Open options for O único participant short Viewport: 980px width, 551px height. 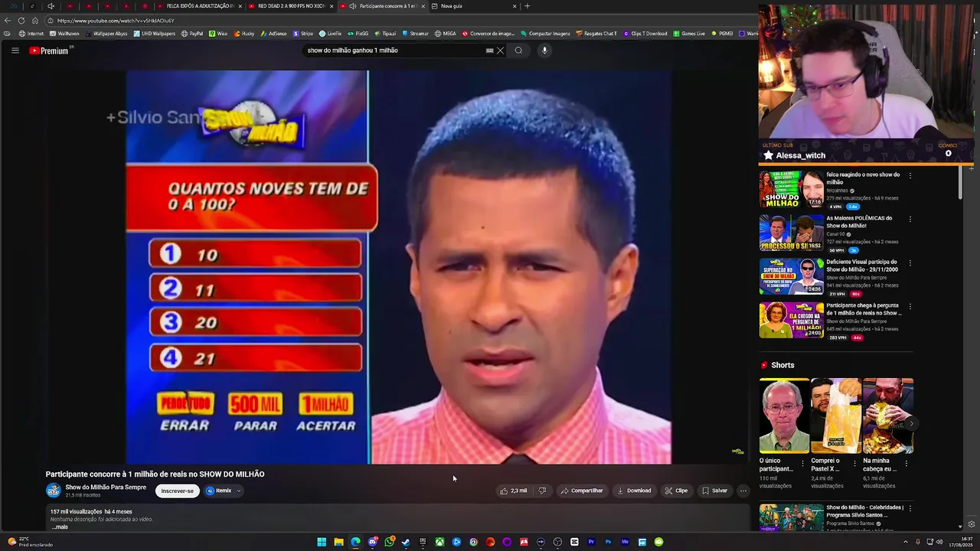(802, 463)
